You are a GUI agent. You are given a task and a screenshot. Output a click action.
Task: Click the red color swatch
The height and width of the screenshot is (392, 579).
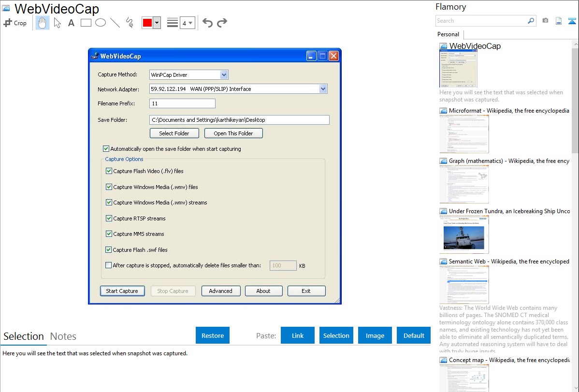tap(147, 23)
